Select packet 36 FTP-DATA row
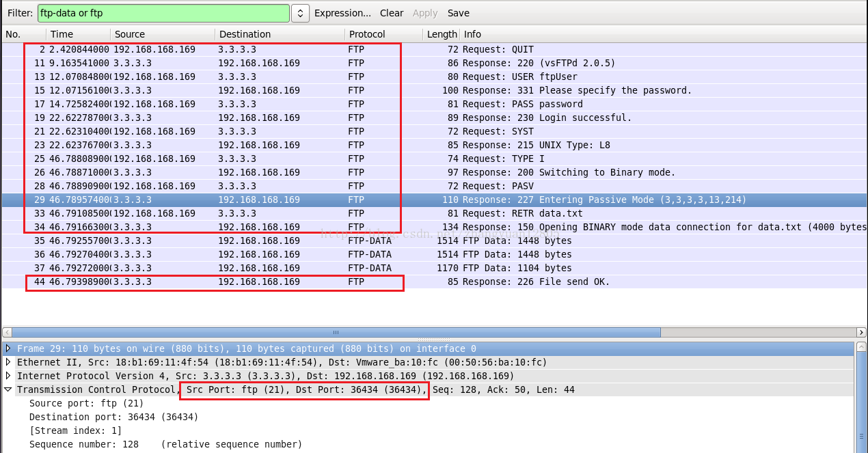 [434, 254]
